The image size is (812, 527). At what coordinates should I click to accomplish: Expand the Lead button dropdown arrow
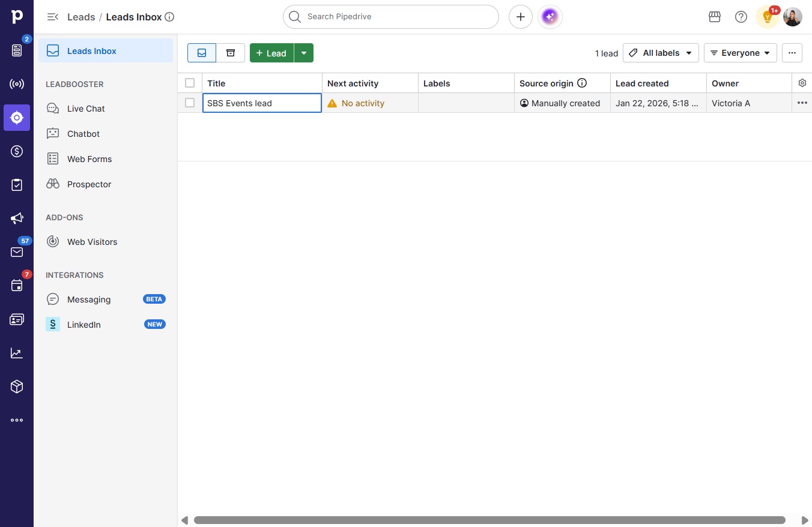pyautogui.click(x=304, y=53)
